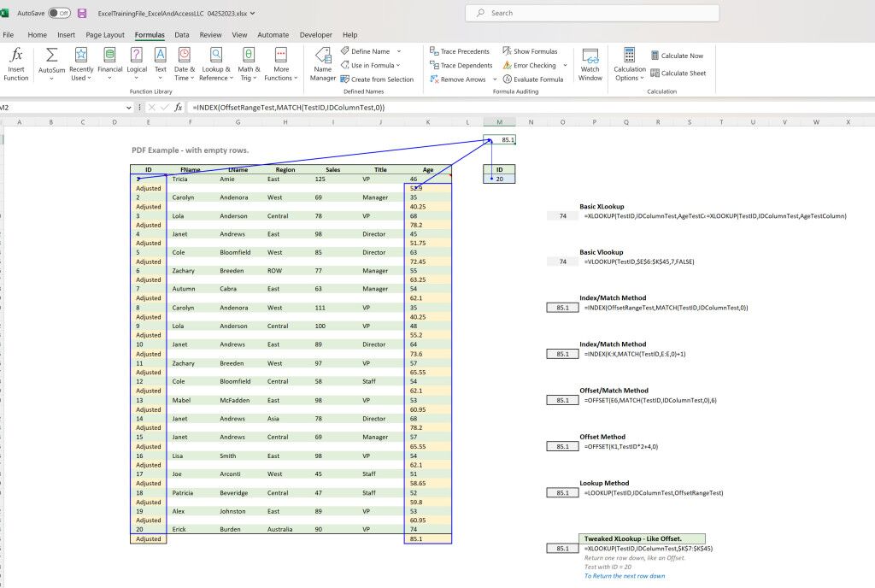Toggle the AutoSave switch
Image resolution: width=875 pixels, height=588 pixels.
pyautogui.click(x=59, y=14)
